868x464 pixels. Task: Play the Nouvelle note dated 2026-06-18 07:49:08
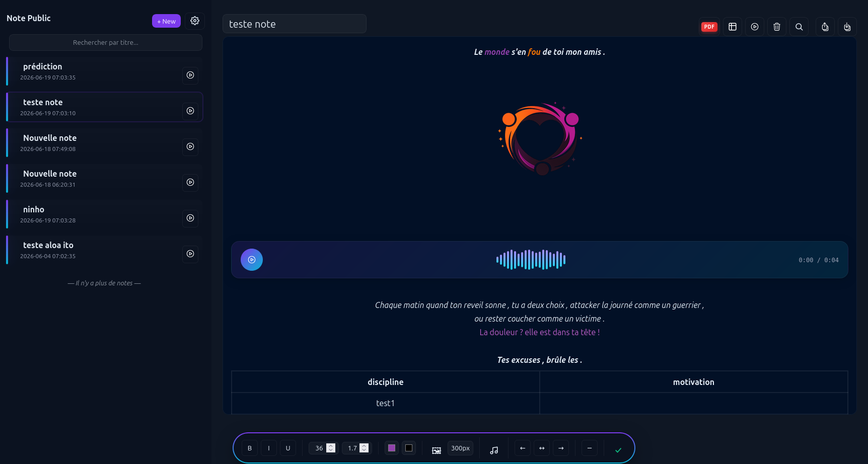190,146
